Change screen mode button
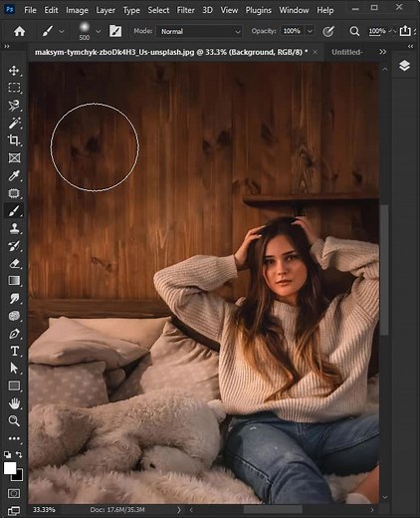 click(x=14, y=510)
